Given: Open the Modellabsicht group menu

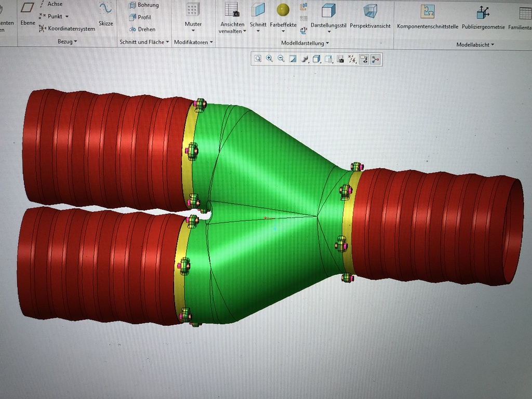Looking at the screenshot, I should pos(475,45).
